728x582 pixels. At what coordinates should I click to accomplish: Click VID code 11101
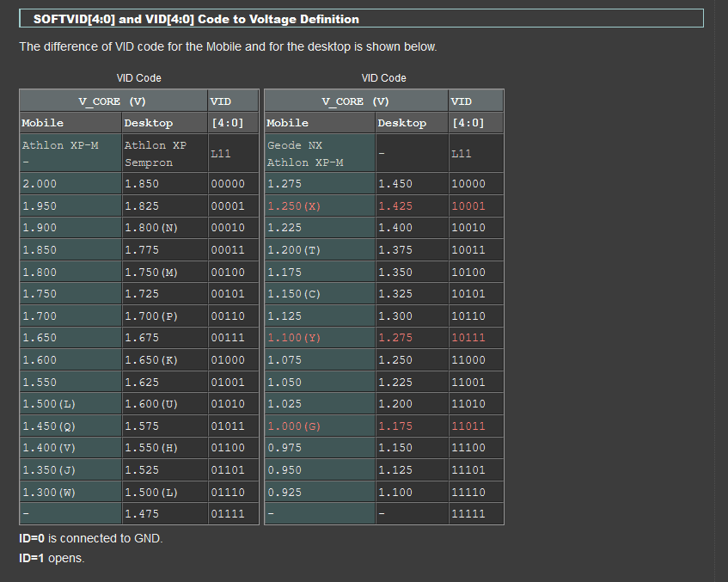(468, 470)
